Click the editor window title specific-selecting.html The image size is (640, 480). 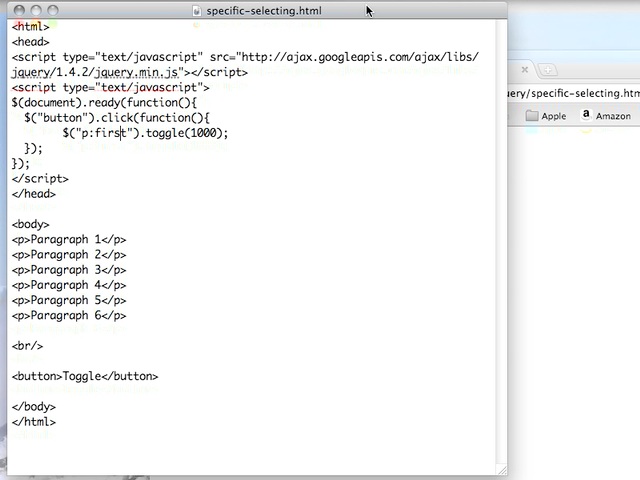coord(264,11)
